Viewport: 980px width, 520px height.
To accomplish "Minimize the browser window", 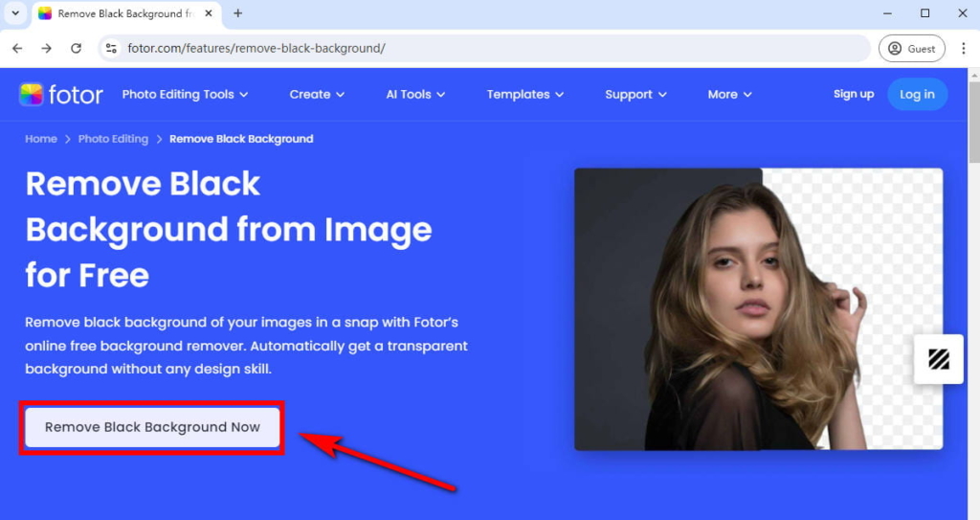I will tap(887, 13).
